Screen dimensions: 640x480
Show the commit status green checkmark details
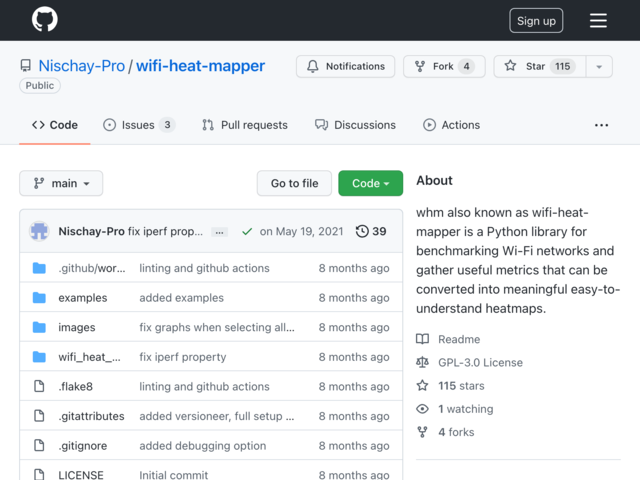[x=247, y=232]
